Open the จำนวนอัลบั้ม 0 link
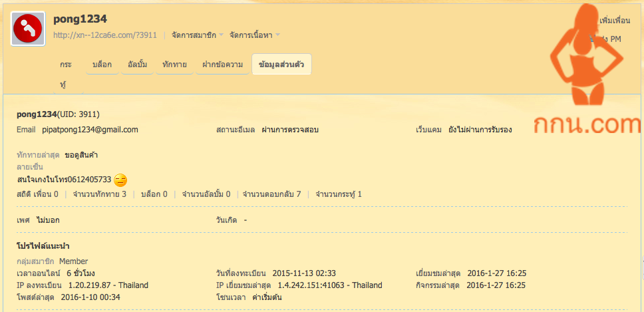 tap(206, 194)
